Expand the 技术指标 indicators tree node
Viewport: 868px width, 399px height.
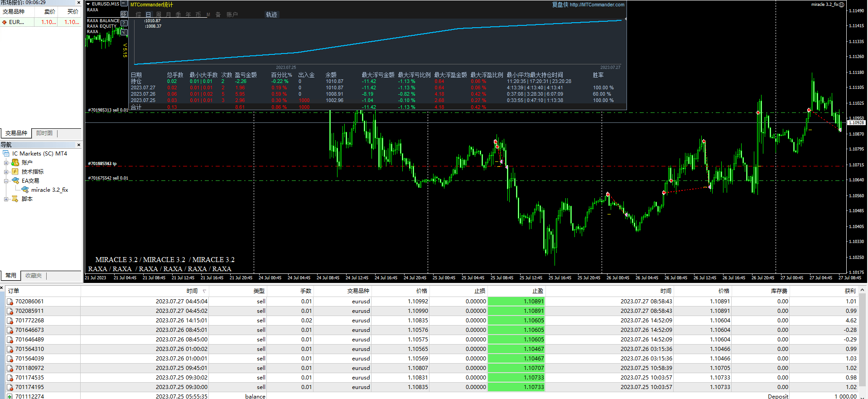tap(6, 172)
